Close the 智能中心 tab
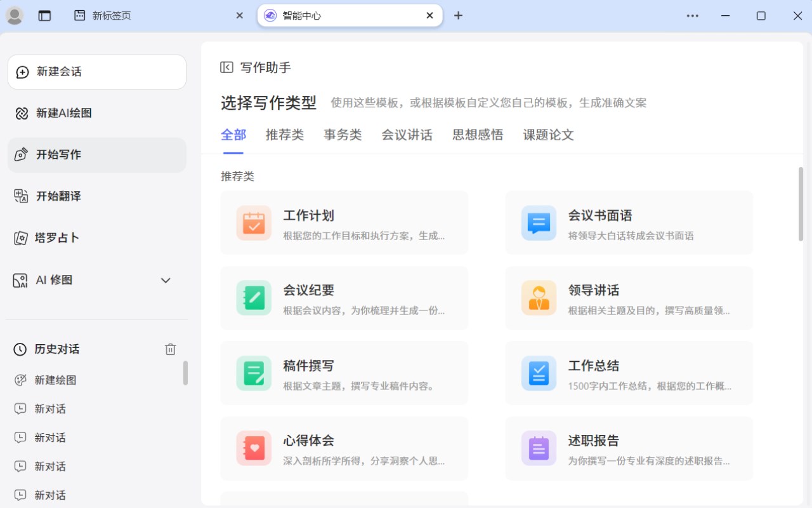The height and width of the screenshot is (508, 812). pos(429,16)
